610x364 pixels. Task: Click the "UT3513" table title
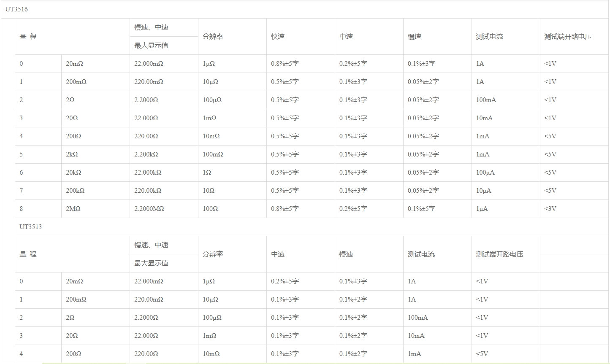click(x=30, y=227)
